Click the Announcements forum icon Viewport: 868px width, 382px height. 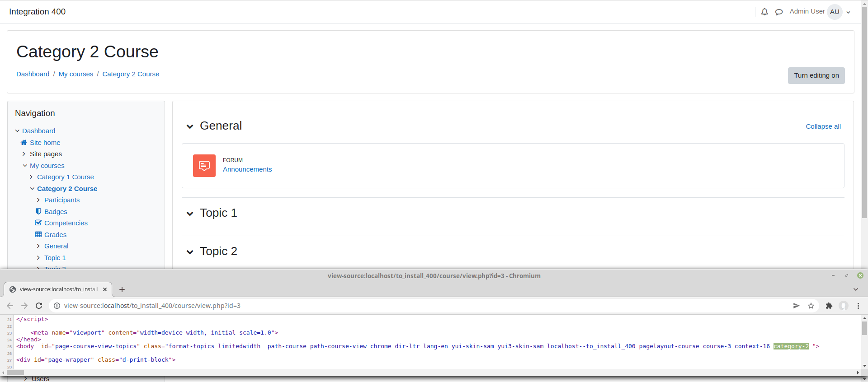tap(204, 166)
